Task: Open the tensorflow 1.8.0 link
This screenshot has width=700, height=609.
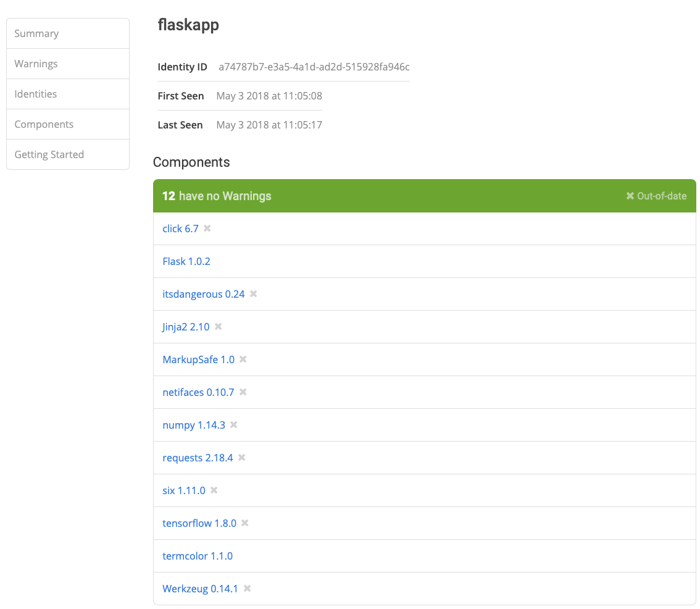Action: pyautogui.click(x=199, y=523)
